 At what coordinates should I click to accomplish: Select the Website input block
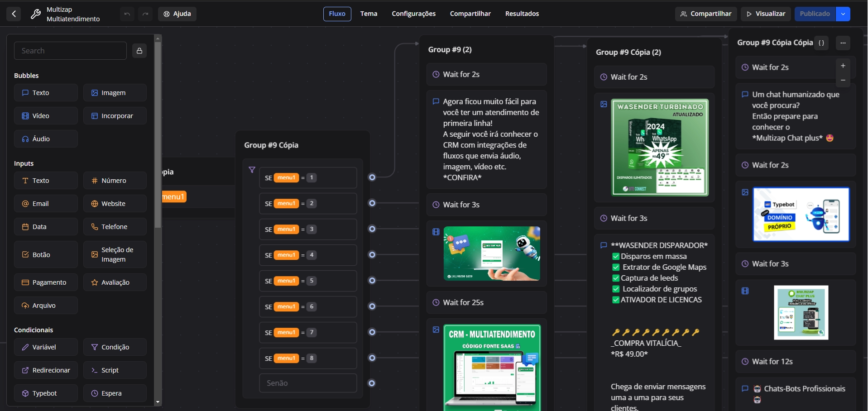click(x=115, y=204)
